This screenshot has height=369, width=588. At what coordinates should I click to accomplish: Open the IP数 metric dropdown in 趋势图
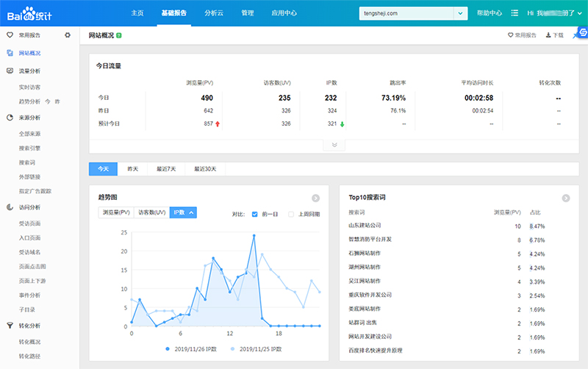[x=183, y=212]
